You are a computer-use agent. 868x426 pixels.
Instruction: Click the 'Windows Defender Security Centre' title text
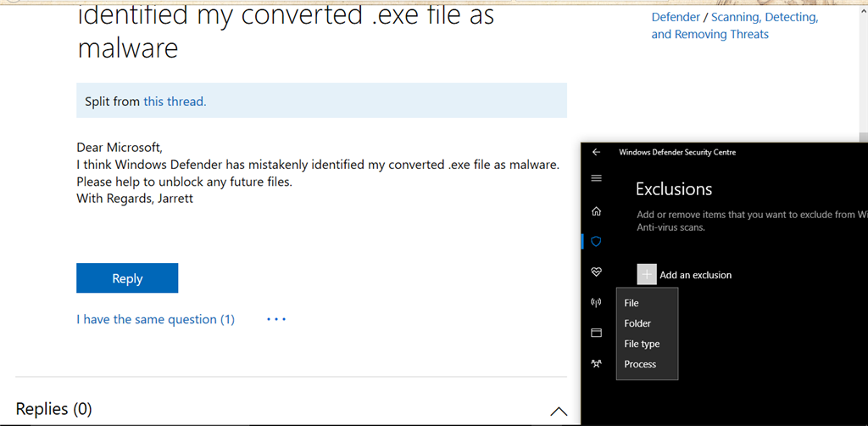pos(677,153)
